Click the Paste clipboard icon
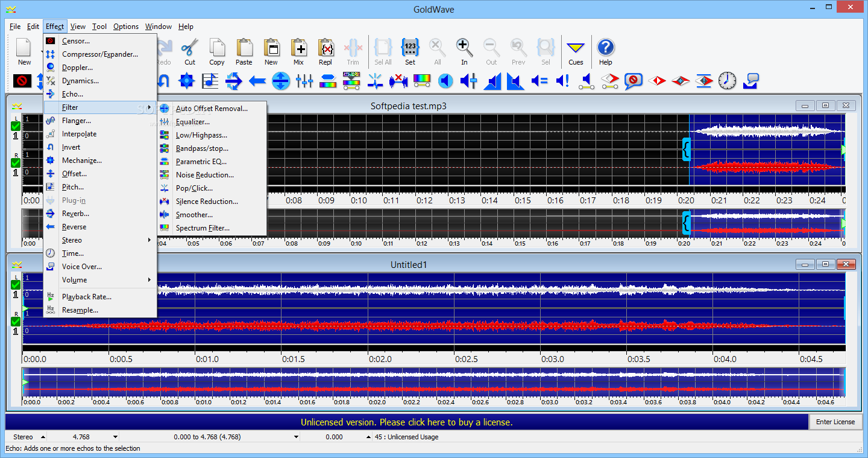This screenshot has height=458, width=868. [x=244, y=48]
